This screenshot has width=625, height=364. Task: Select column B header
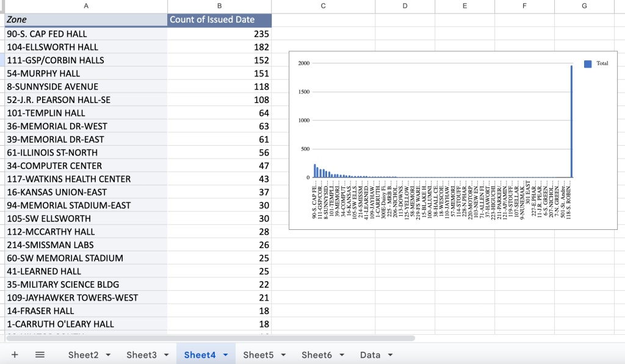click(219, 6)
